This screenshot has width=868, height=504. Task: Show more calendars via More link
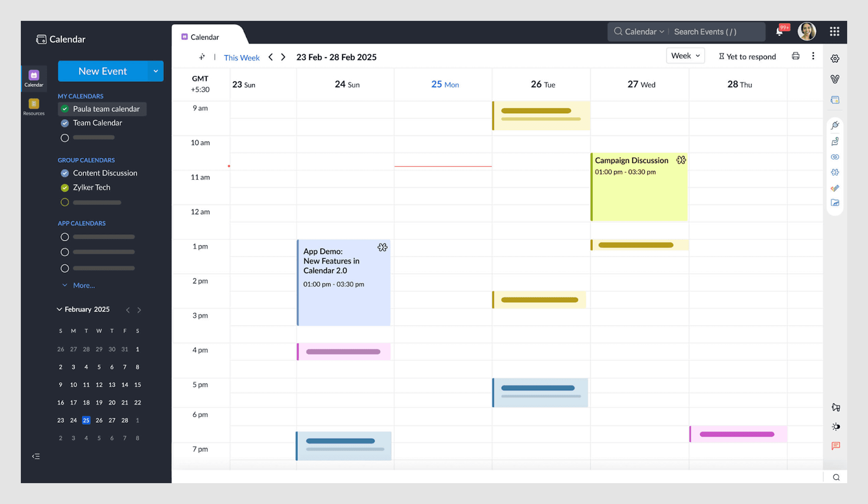click(x=83, y=285)
